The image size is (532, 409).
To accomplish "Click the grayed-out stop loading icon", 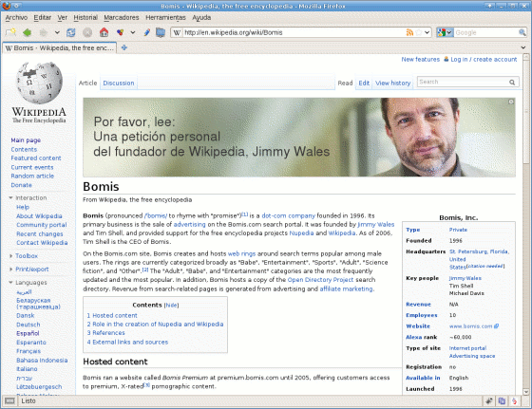I will pyautogui.click(x=87, y=32).
